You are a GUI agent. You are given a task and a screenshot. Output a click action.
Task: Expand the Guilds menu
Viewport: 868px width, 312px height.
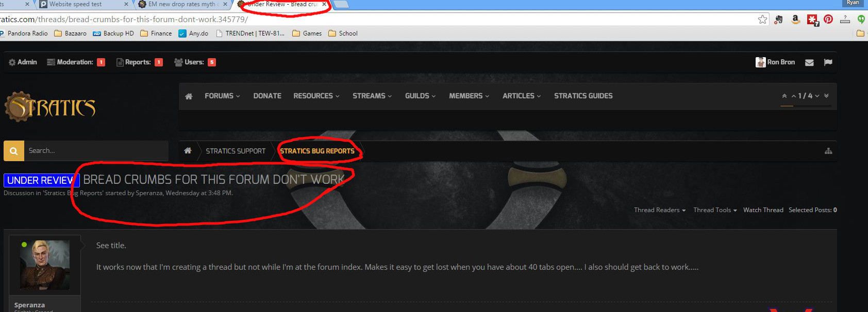click(x=420, y=96)
